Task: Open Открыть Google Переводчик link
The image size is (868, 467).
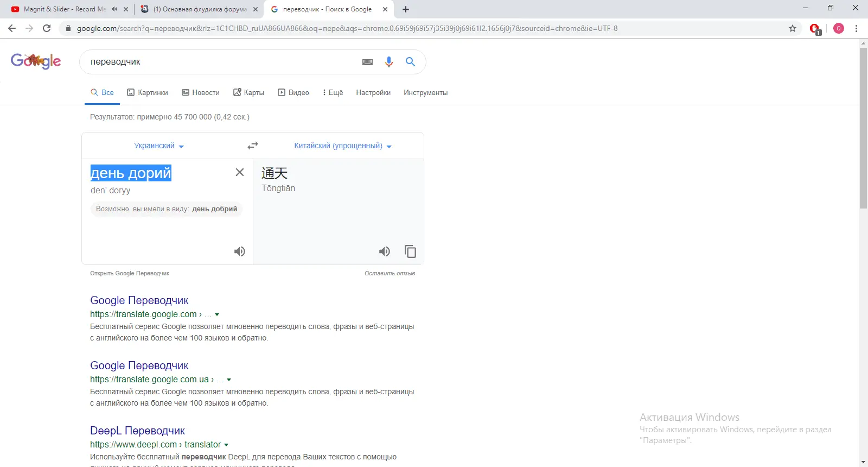Action: click(130, 274)
